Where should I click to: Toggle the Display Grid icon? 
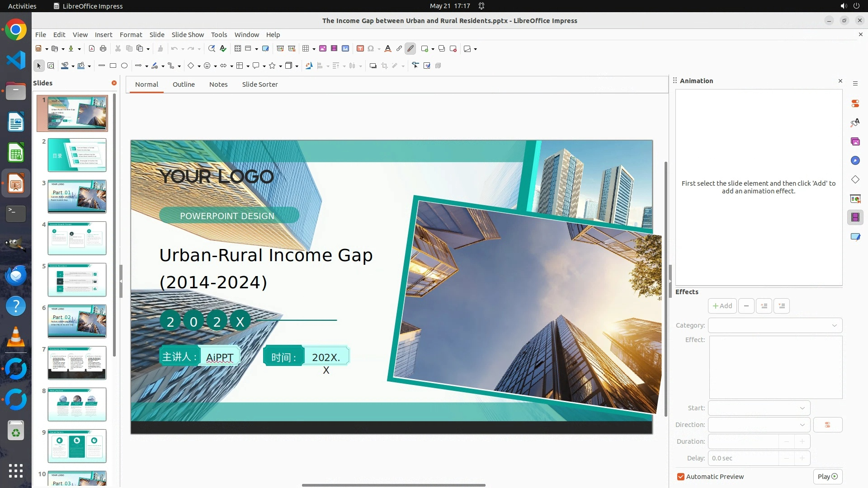click(x=238, y=49)
